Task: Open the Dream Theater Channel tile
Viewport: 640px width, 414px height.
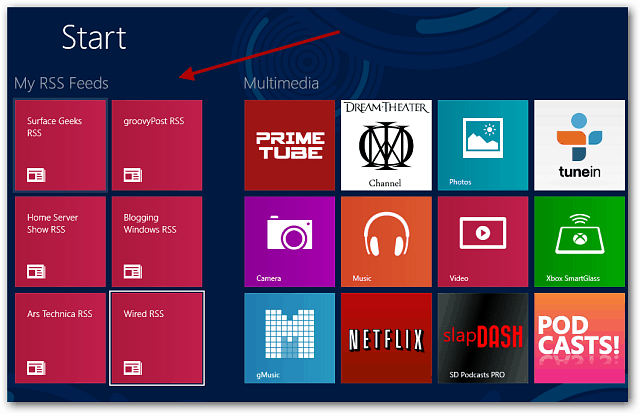Action: (386, 145)
